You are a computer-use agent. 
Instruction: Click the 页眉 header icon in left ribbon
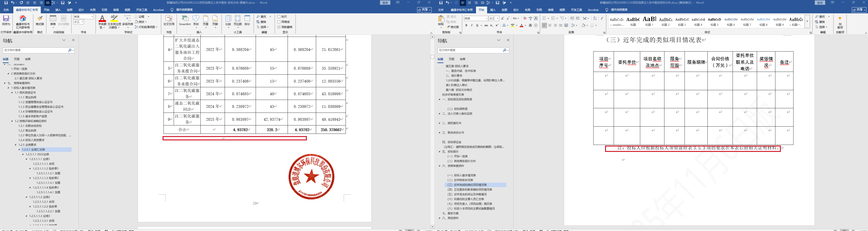point(206,21)
